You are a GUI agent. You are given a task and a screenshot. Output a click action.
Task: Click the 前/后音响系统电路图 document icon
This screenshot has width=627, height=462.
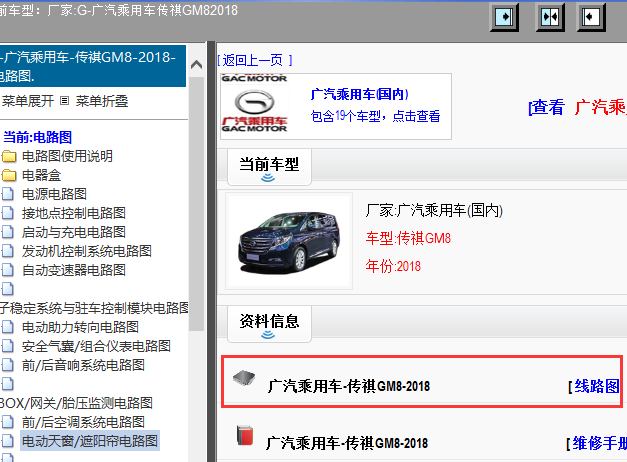(x=8, y=365)
